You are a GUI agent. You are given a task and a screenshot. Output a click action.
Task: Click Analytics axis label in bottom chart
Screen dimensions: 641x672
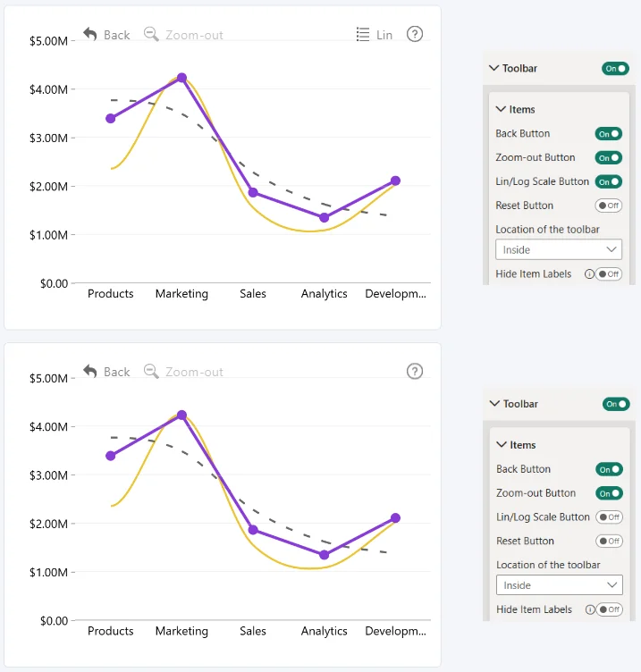pyautogui.click(x=325, y=631)
